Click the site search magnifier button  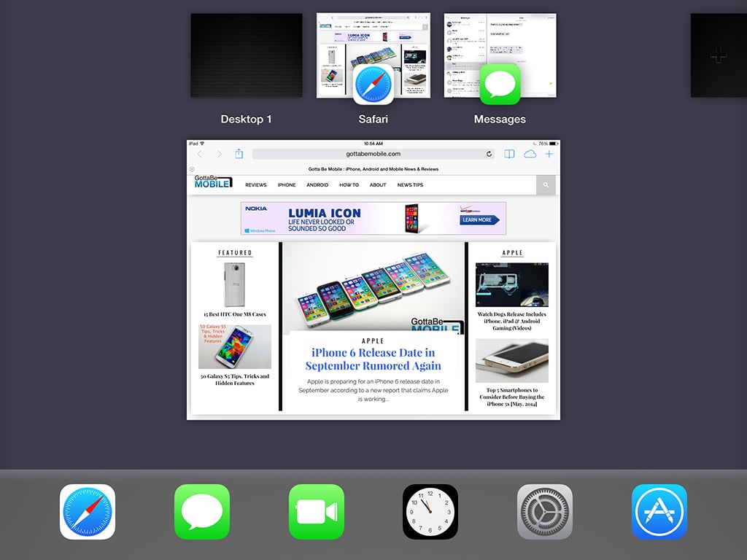click(545, 186)
